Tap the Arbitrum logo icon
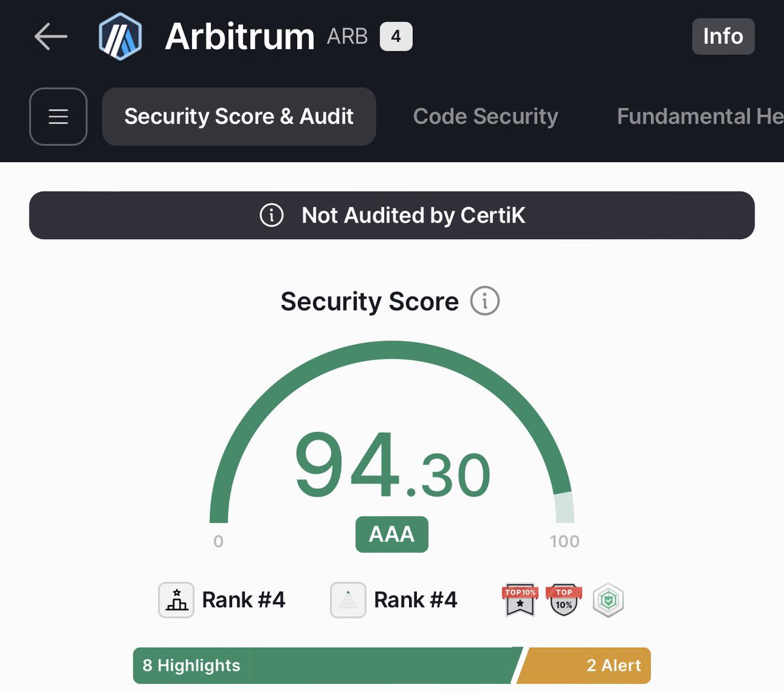 (x=120, y=37)
